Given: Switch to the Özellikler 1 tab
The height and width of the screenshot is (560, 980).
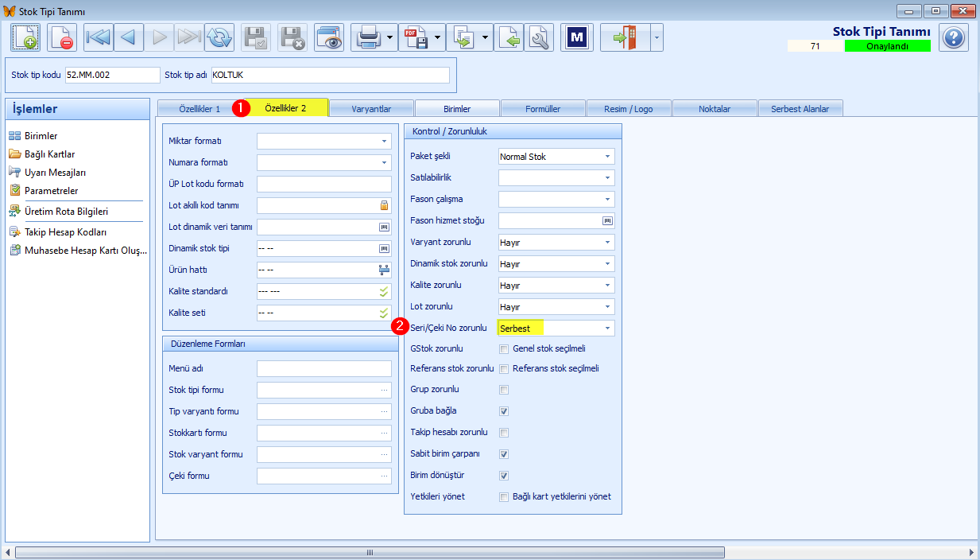Looking at the screenshot, I should coord(200,109).
